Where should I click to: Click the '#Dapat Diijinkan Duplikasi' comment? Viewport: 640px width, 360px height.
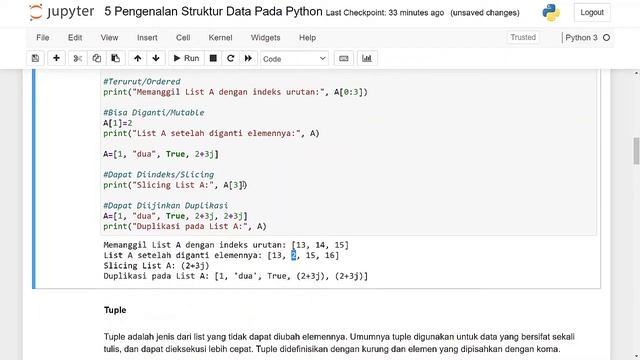(x=165, y=205)
